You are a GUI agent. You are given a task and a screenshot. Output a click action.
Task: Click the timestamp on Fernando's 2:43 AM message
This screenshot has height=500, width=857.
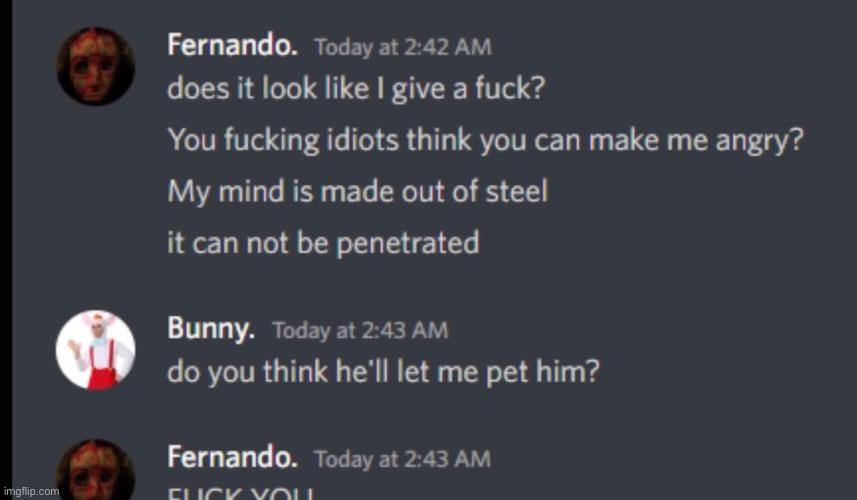pos(402,459)
